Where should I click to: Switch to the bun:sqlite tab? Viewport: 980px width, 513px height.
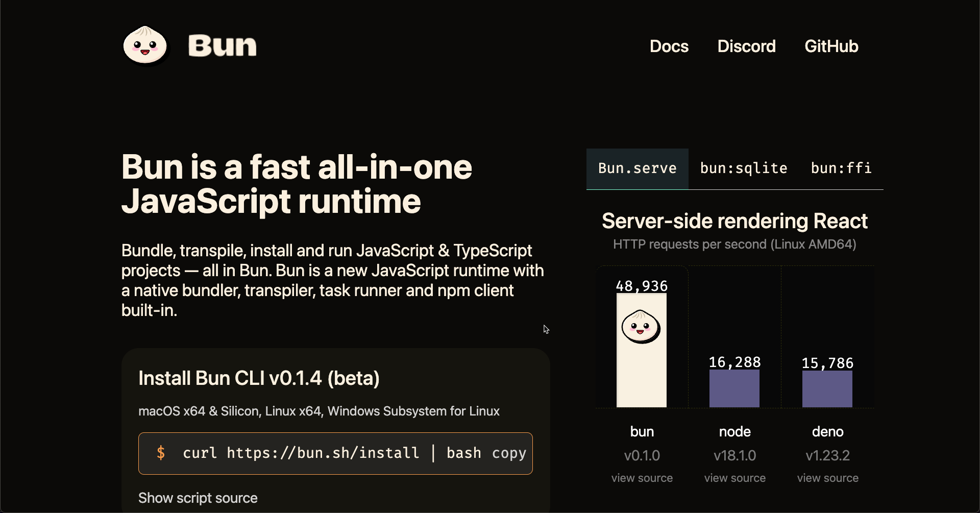pyautogui.click(x=744, y=169)
